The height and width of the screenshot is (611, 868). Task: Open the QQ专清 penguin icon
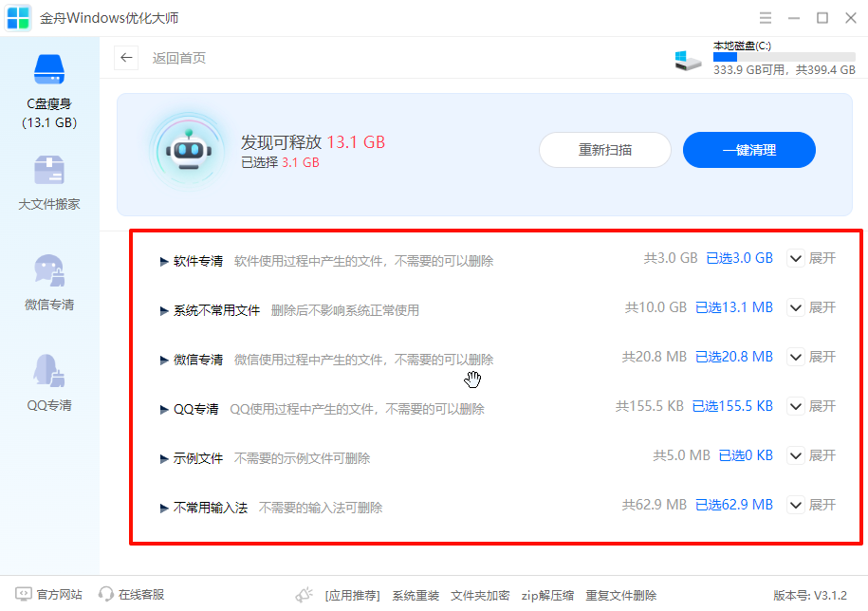pos(49,370)
